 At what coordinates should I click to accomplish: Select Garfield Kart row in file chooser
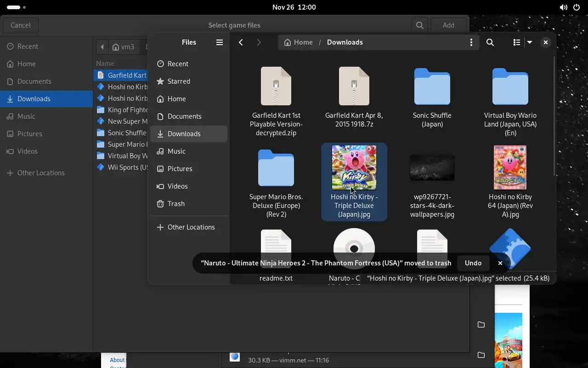point(121,75)
